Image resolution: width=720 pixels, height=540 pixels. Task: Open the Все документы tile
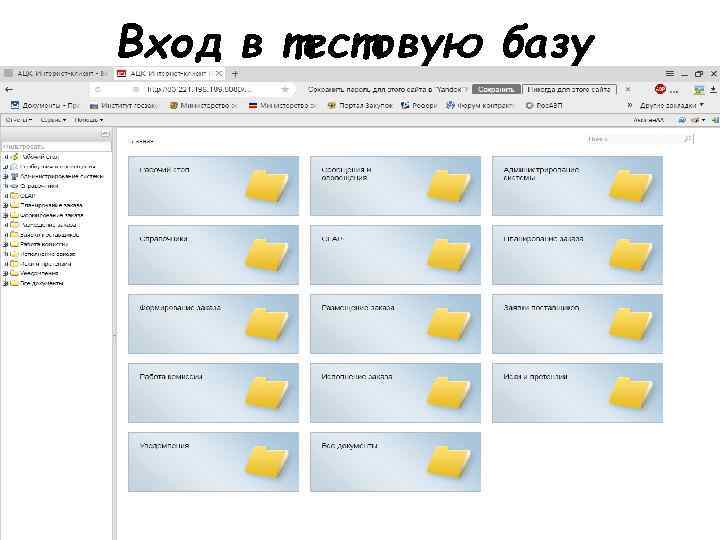point(395,461)
